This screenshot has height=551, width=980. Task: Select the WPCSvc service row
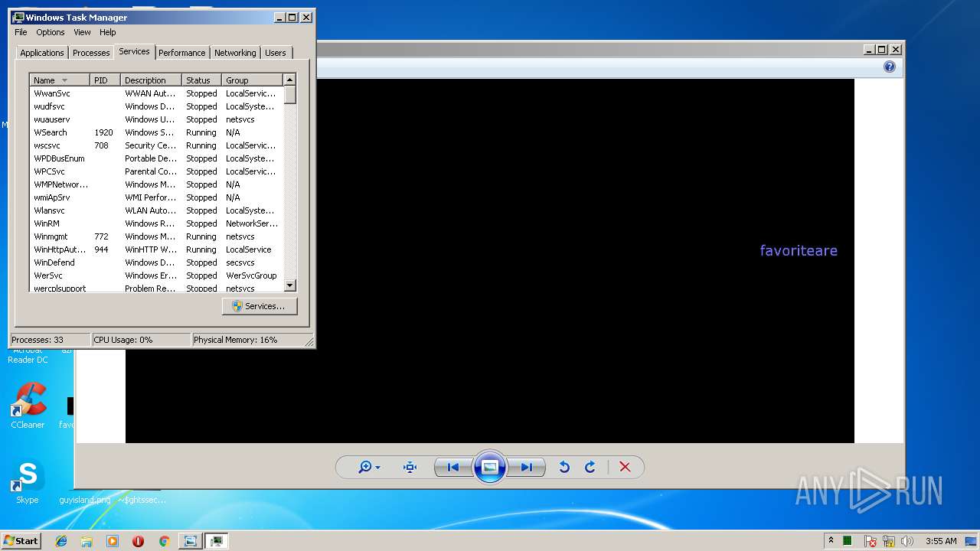click(156, 171)
